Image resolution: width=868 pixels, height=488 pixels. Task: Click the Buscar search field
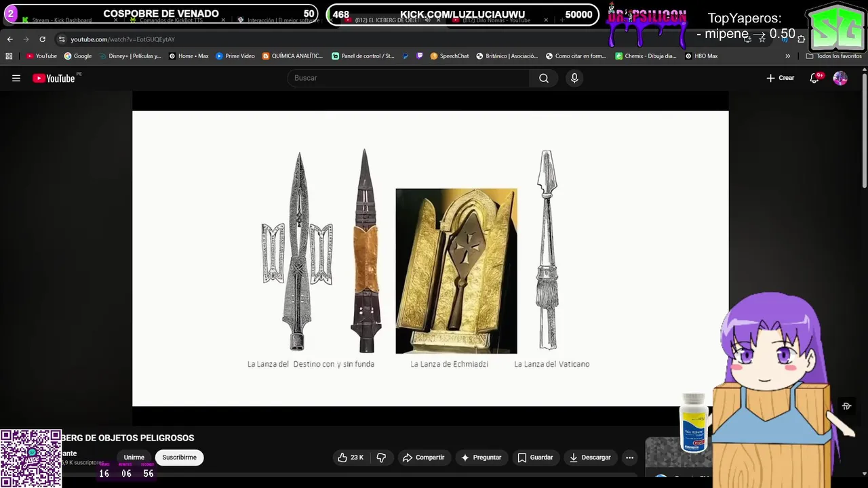coord(409,78)
